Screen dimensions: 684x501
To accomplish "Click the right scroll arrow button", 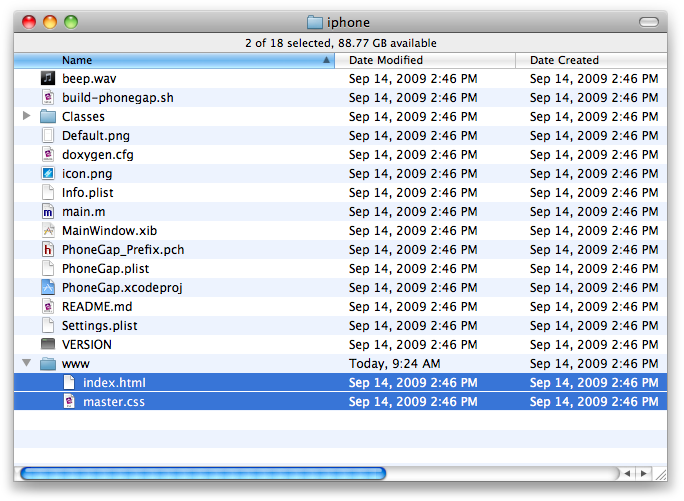I will (643, 473).
